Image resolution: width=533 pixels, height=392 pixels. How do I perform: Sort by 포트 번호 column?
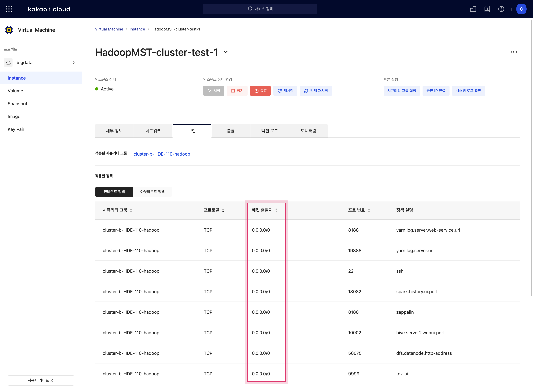coord(369,210)
